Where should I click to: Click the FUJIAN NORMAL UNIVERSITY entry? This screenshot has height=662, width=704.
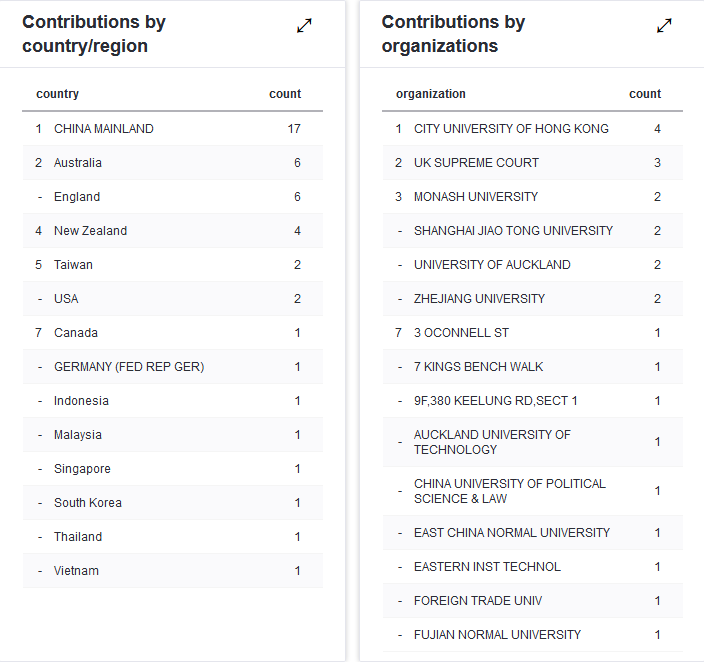tap(497, 635)
